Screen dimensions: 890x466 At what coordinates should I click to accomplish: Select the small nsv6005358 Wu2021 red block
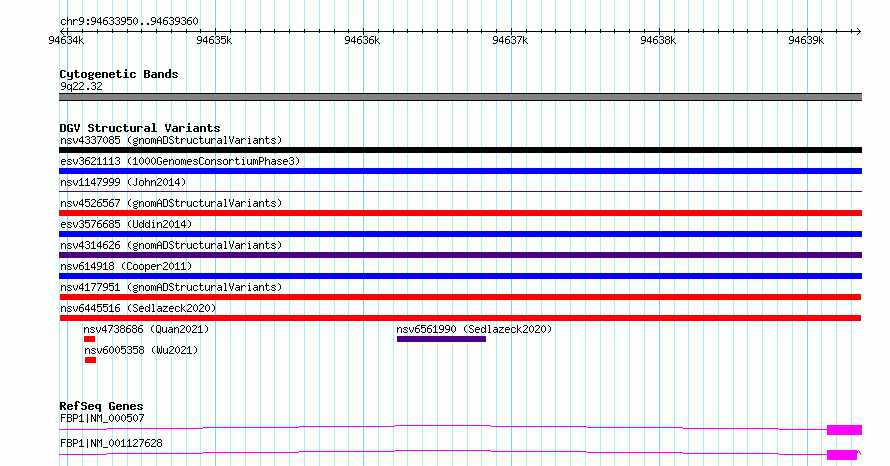coord(90,360)
